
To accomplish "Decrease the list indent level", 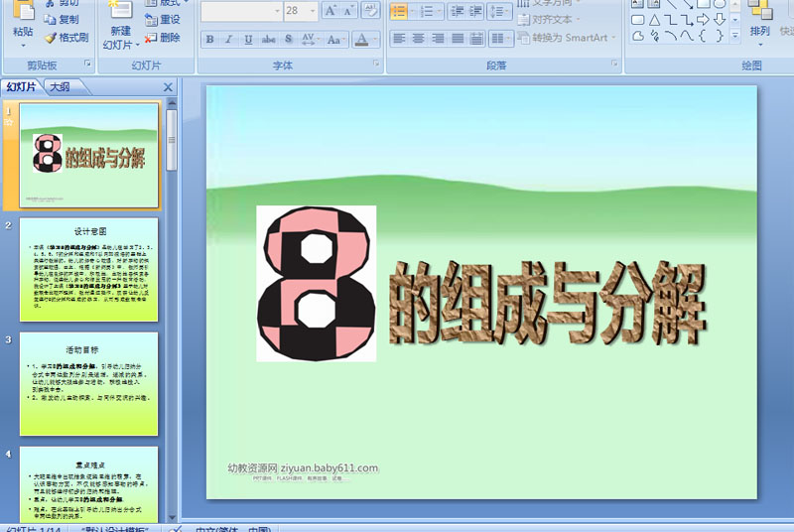I will pos(457,11).
